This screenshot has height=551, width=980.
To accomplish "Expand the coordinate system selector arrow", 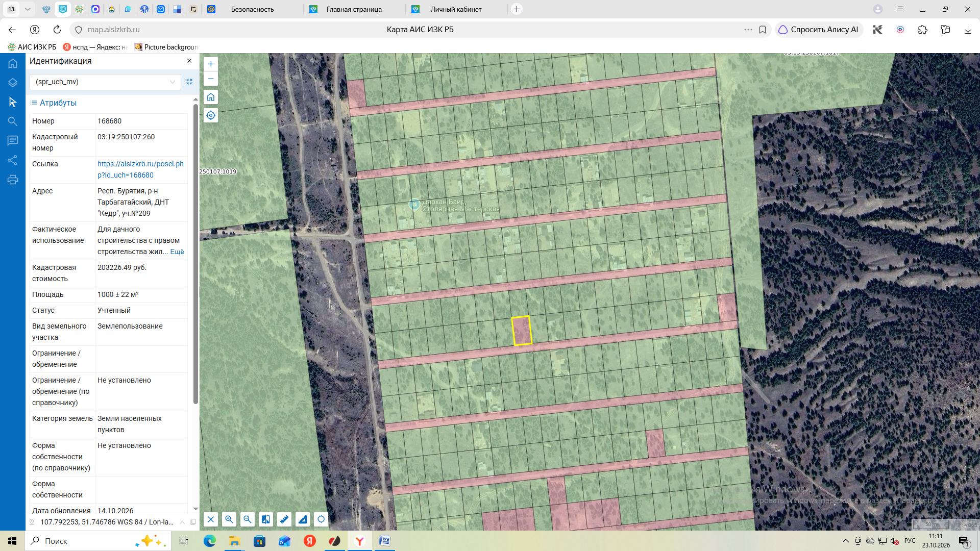I will [182, 522].
